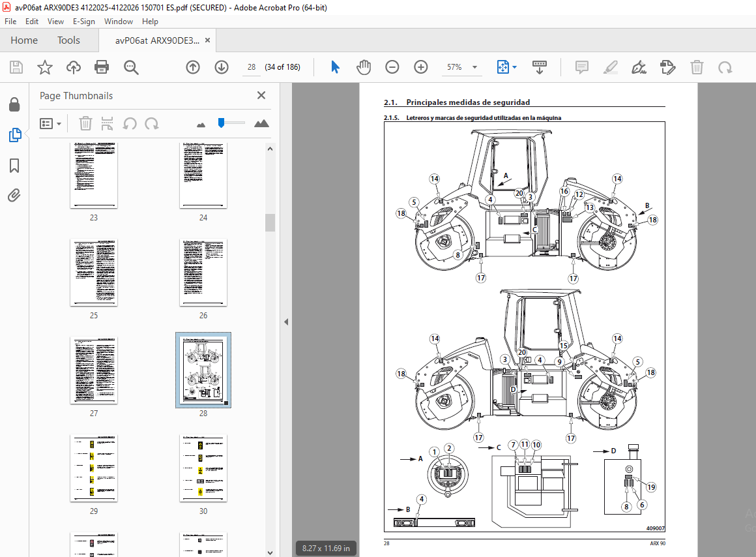Select page 29 thumbnail
Viewport: 756px width, 557px height.
(x=94, y=468)
